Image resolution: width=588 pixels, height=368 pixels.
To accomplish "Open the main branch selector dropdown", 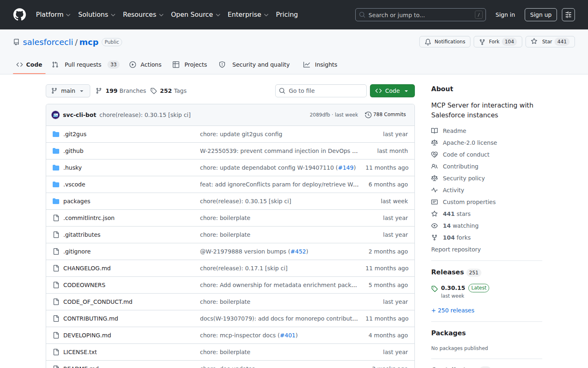I will 68,91.
